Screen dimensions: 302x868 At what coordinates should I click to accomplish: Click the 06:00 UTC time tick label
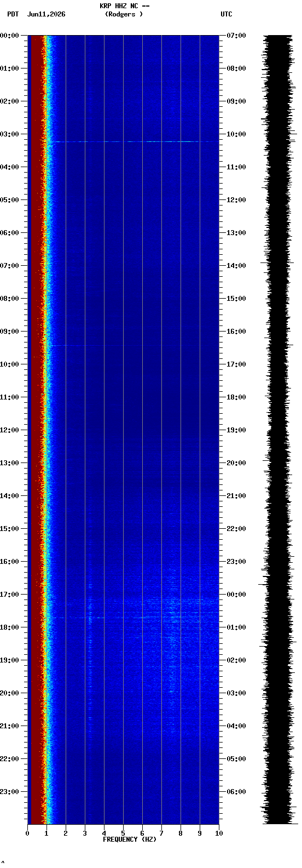pyautogui.click(x=236, y=792)
